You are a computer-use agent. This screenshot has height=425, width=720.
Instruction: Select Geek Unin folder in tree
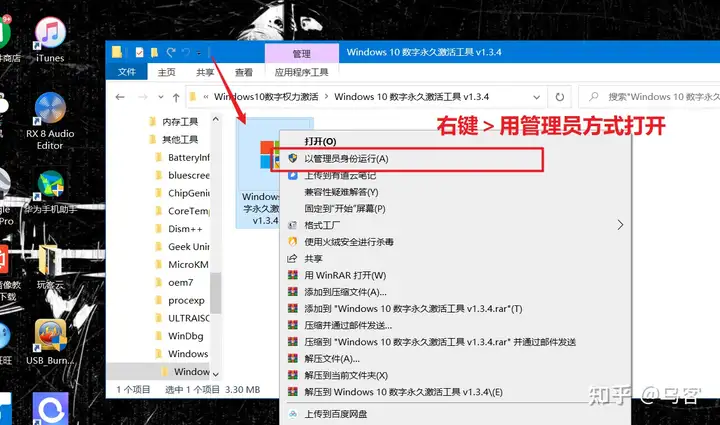tap(188, 247)
